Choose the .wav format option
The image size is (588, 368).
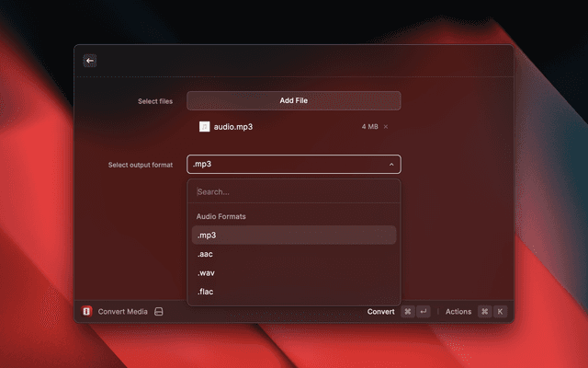(x=294, y=272)
